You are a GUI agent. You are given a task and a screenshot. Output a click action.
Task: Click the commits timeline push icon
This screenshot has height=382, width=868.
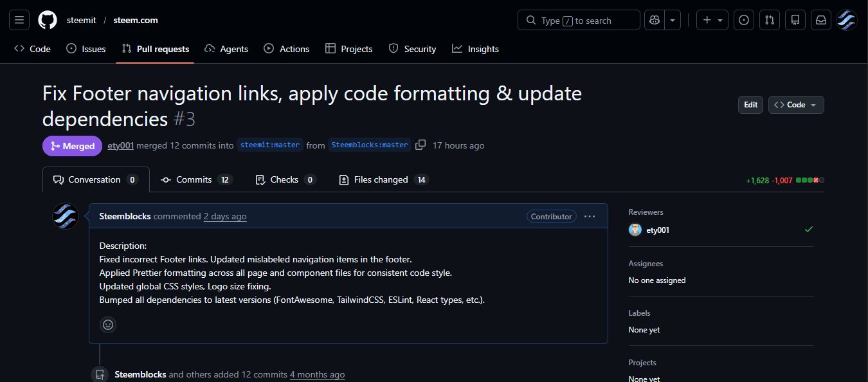(100, 374)
